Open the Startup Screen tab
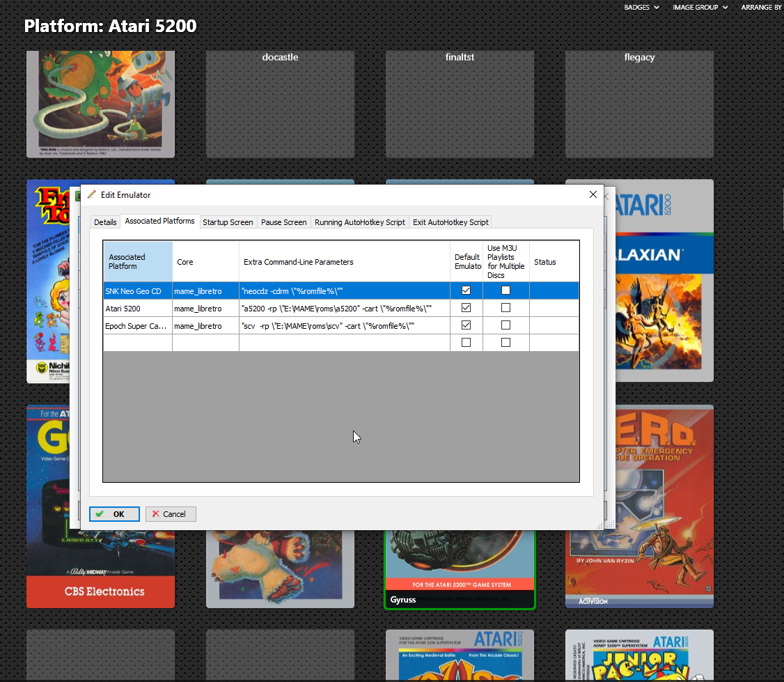The width and height of the screenshot is (784, 682). click(x=228, y=222)
